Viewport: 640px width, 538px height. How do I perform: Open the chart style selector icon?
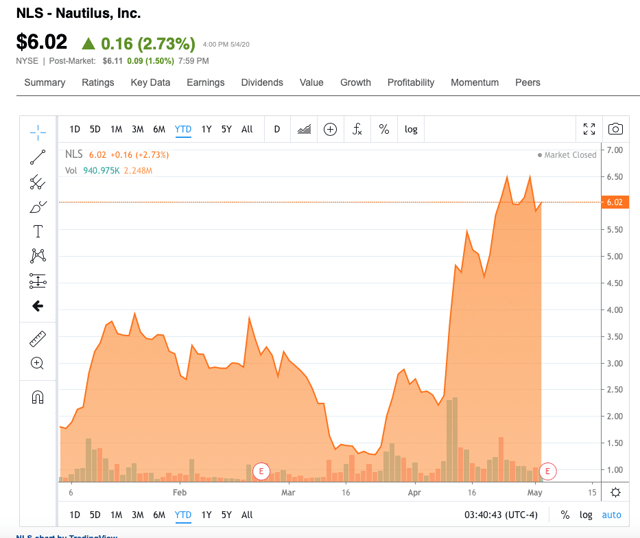pos(304,129)
